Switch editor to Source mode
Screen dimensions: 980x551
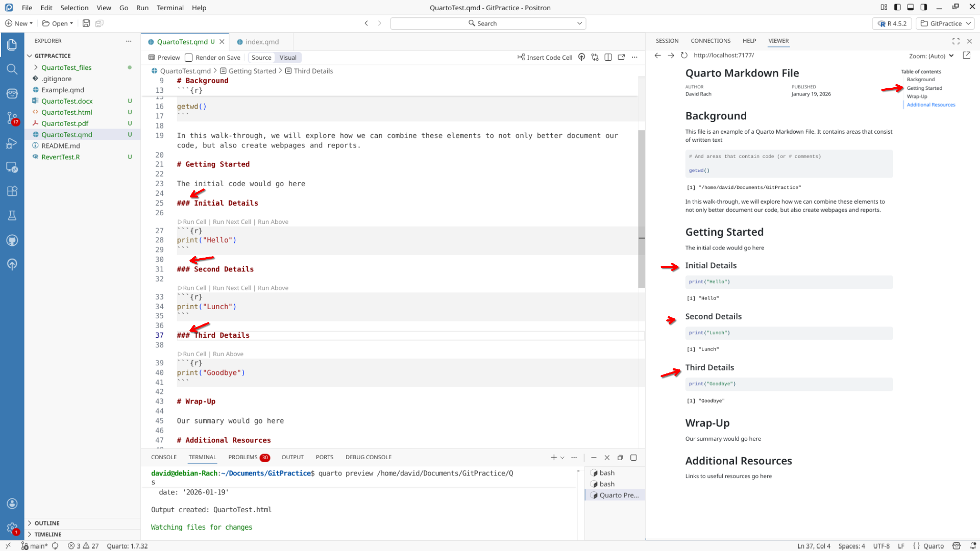tap(261, 58)
